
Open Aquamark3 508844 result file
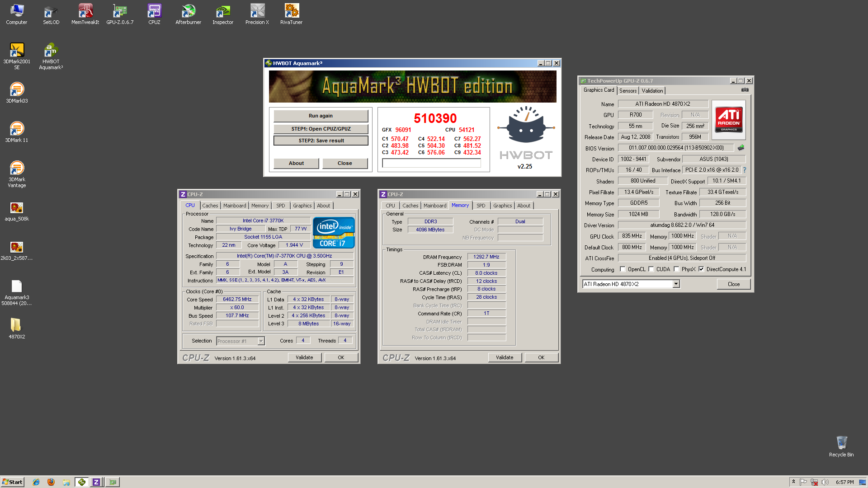pos(17,292)
